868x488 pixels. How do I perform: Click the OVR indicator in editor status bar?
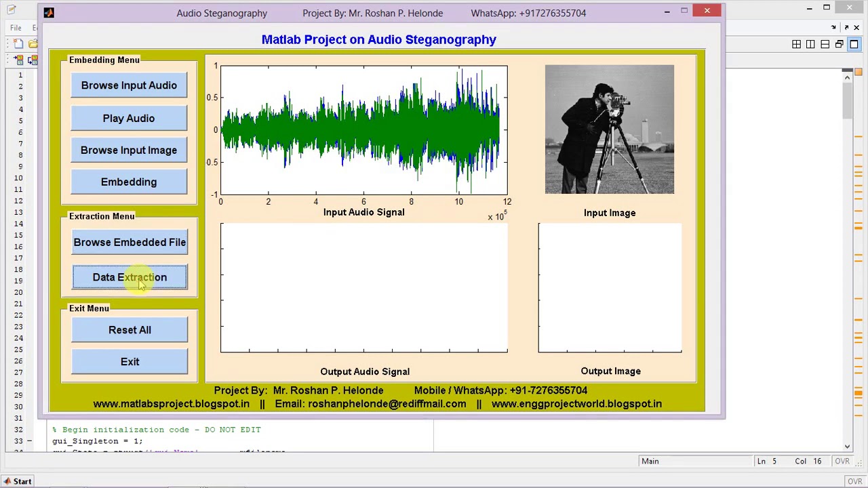click(x=842, y=462)
